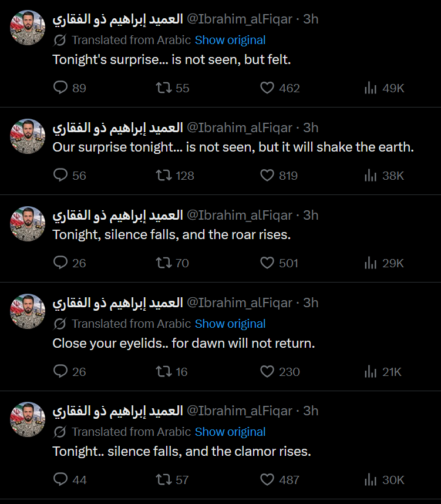Viewport: 441px width, 504px height.
Task: Like the "clamor rises" tweet
Action: [x=267, y=480]
